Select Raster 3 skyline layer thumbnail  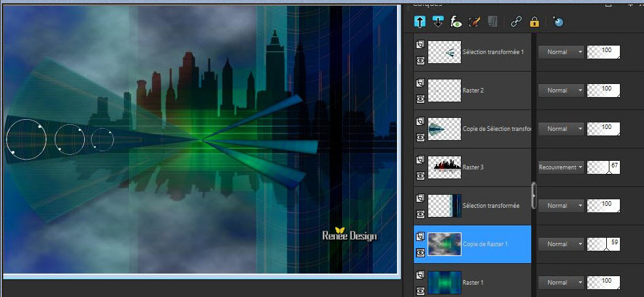pos(445,167)
